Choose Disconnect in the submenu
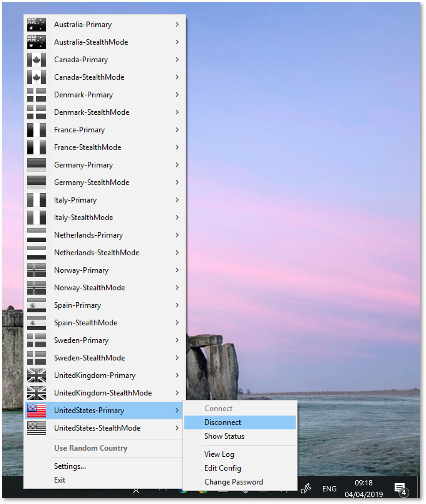The width and height of the screenshot is (426, 504). [x=240, y=422]
